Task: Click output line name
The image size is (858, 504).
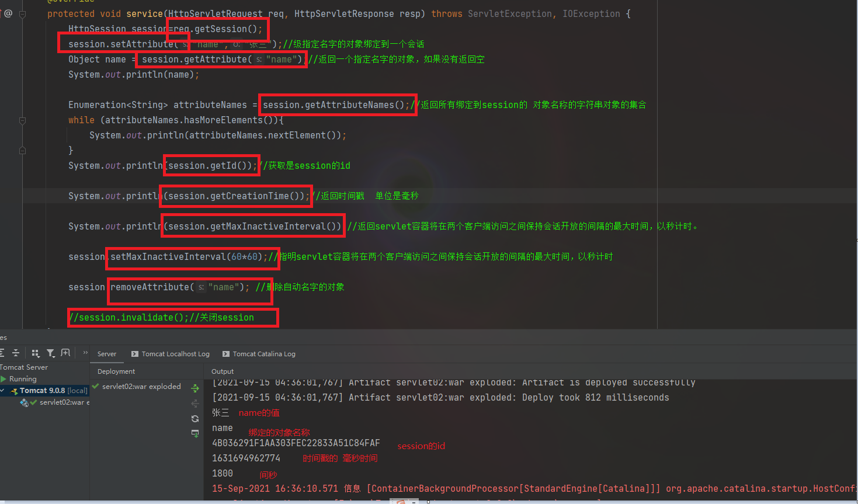Action: (223, 428)
